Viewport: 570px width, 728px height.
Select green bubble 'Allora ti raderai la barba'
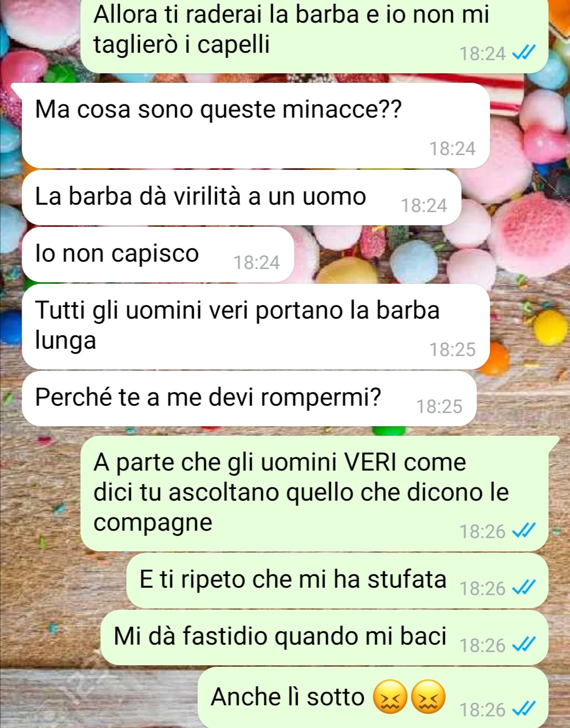[x=315, y=36]
